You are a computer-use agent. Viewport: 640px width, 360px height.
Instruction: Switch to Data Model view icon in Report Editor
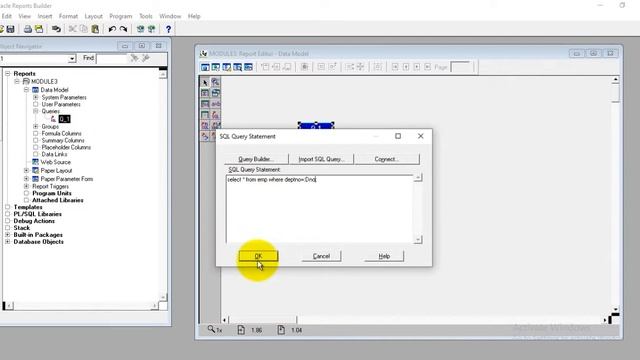(x=205, y=67)
